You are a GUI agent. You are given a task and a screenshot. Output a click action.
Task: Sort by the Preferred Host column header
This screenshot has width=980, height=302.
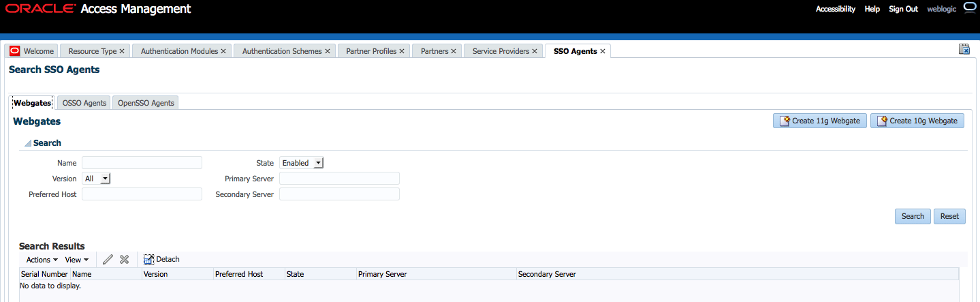[x=249, y=274]
